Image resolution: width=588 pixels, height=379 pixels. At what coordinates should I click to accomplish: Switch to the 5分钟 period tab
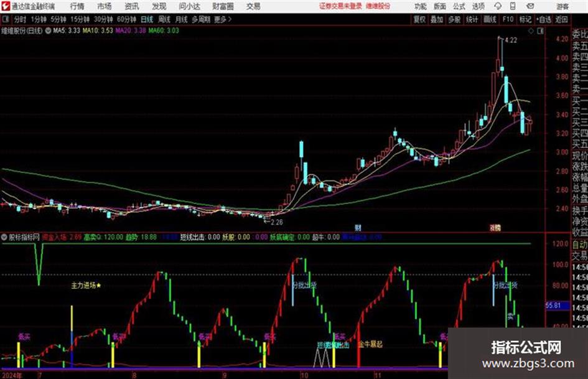pos(58,19)
